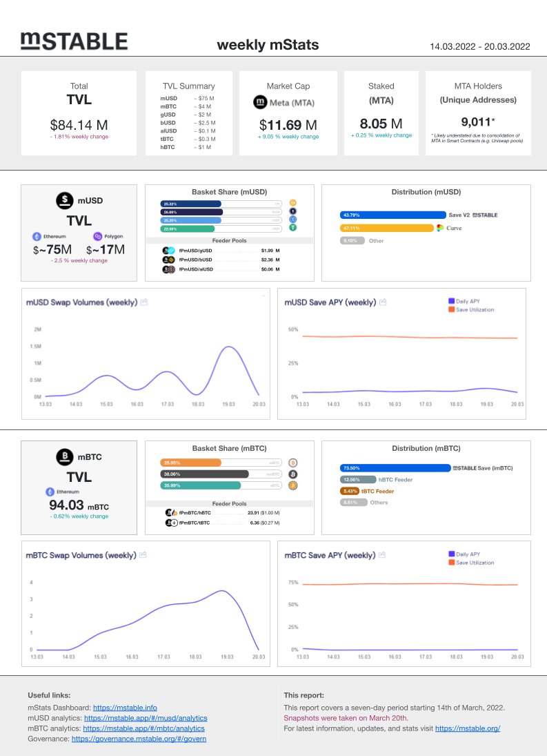Click the fPmUSD/gUSD feeder pool icon
The image size is (547, 756).
[168, 250]
